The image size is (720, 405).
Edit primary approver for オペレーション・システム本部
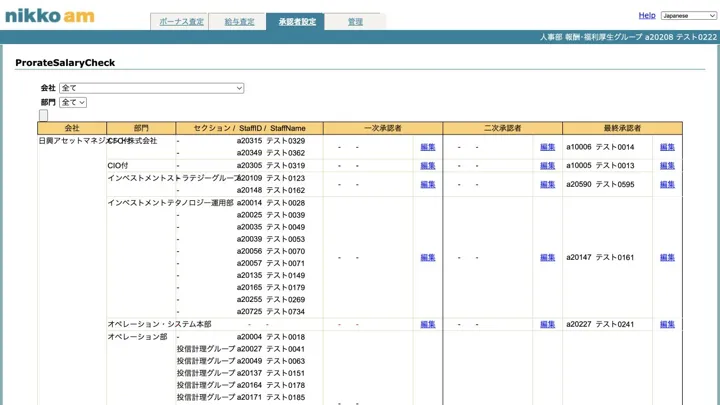click(x=428, y=324)
